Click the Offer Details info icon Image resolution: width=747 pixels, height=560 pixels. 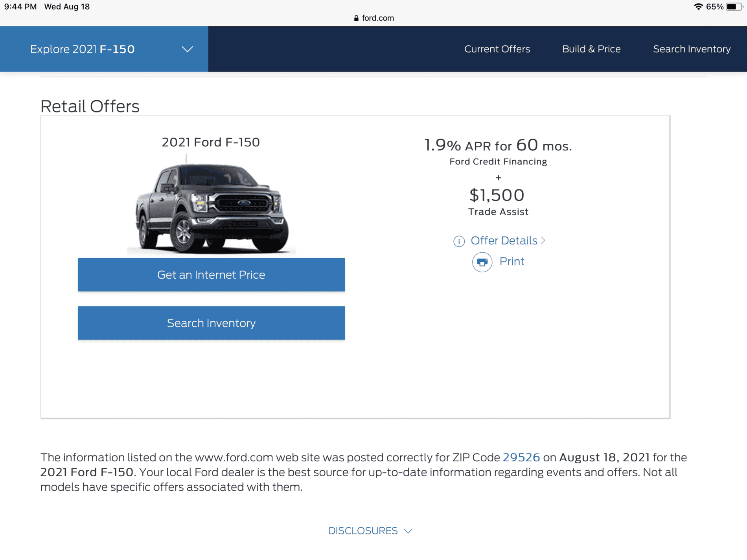click(459, 241)
